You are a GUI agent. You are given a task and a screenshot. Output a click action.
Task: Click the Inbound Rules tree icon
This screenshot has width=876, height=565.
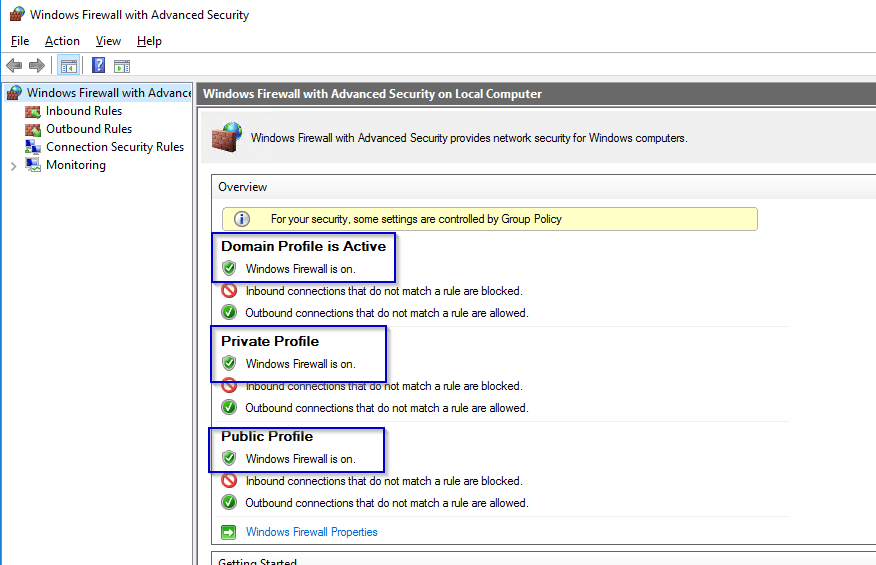point(33,111)
